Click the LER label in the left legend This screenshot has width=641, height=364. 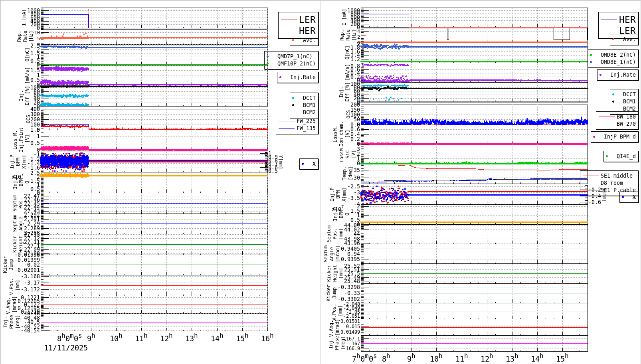tap(308, 19)
